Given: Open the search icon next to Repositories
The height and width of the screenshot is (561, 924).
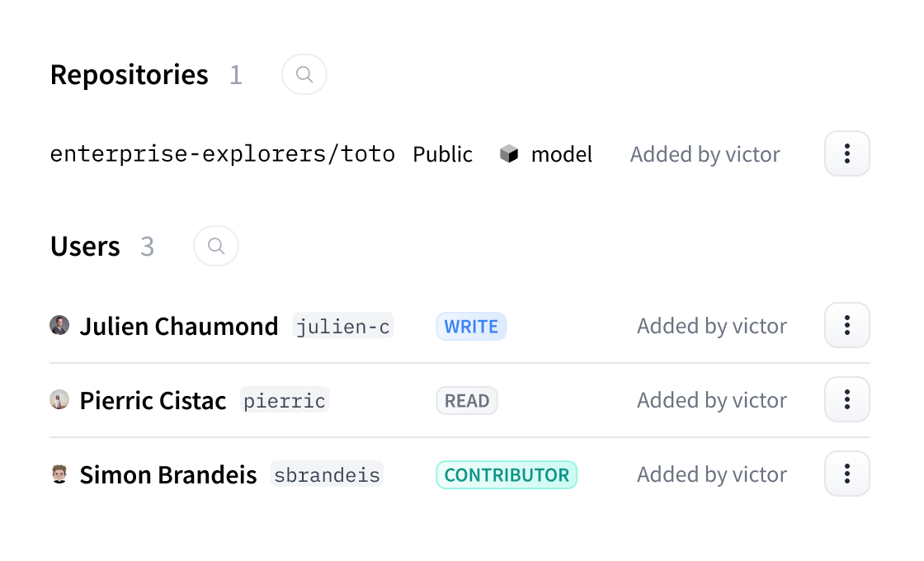Looking at the screenshot, I should tap(304, 74).
